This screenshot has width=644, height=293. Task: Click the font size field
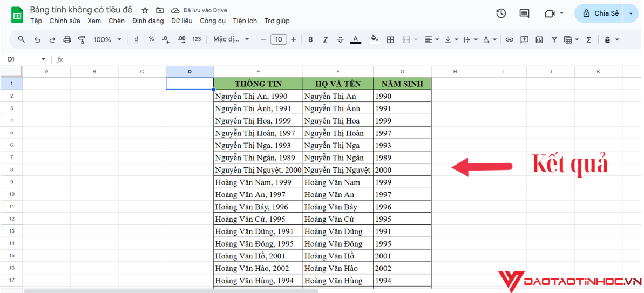279,39
